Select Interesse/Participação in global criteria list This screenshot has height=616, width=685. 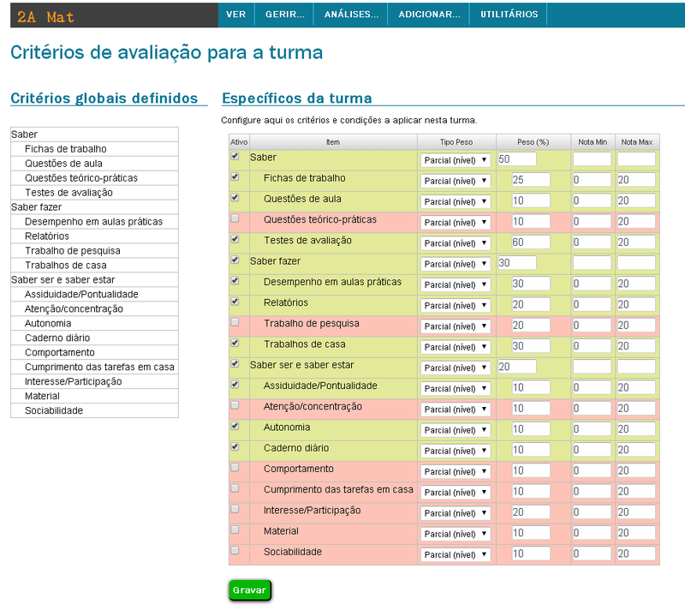73,381
